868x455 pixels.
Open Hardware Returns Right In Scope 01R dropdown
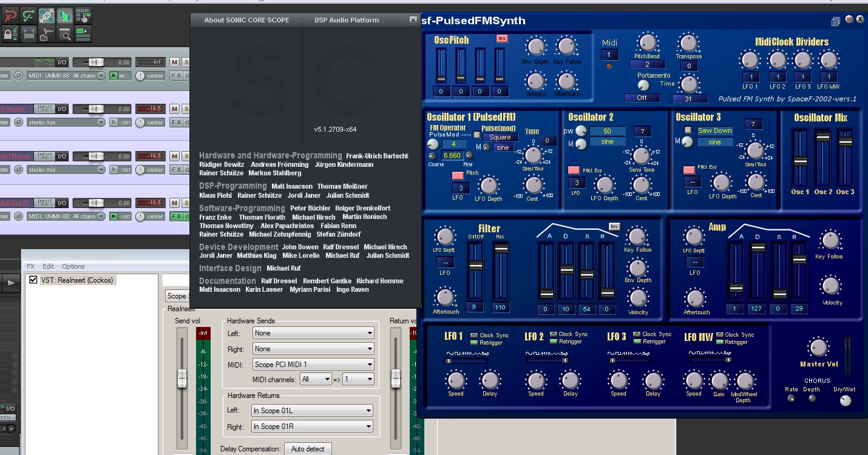312,426
